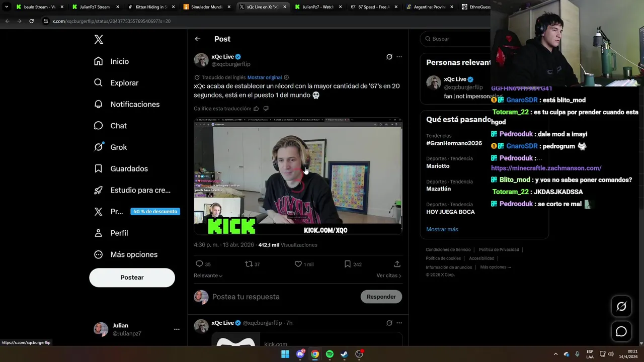Viewport: 644px width, 362px height.
Task: Open Chat bubble icon in sidebar
Action: 99,126
